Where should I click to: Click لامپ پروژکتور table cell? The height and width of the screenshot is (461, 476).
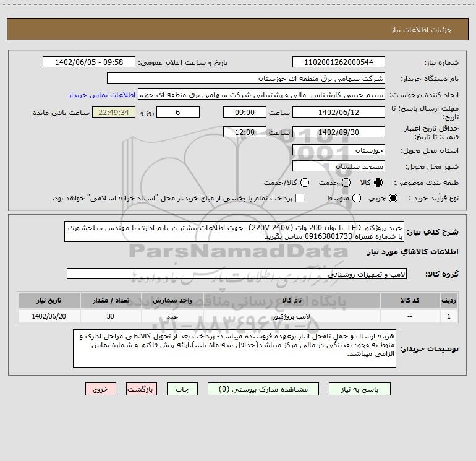pyautogui.click(x=292, y=316)
